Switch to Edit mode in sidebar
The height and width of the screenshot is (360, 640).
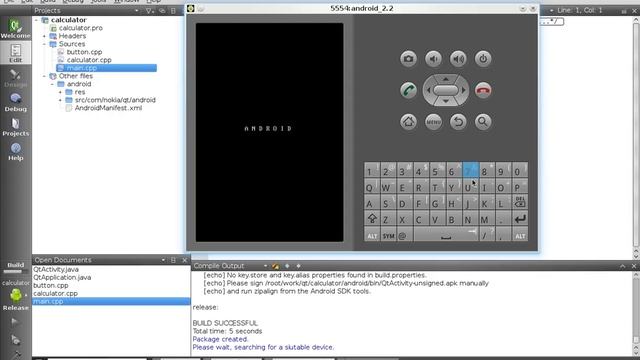pos(16,53)
